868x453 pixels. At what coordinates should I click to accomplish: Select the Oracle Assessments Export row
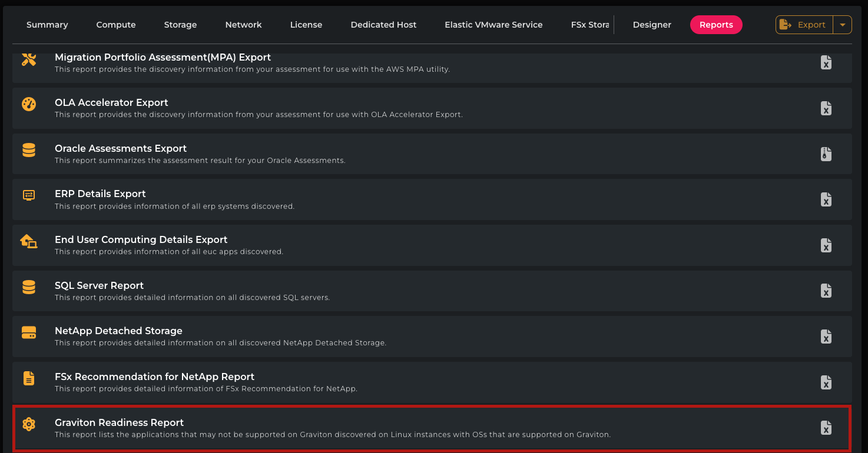pos(412,154)
